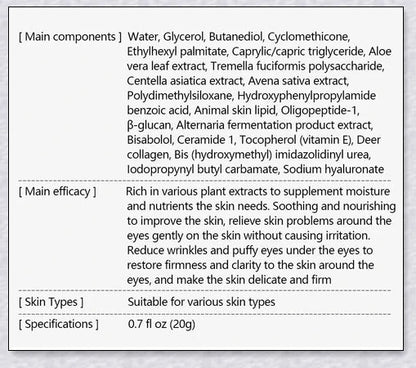Image resolution: width=416 pixels, height=368 pixels.
Task: Click the phrase 'Reduce wrinkles and puffy eyes'
Action: pos(205,250)
